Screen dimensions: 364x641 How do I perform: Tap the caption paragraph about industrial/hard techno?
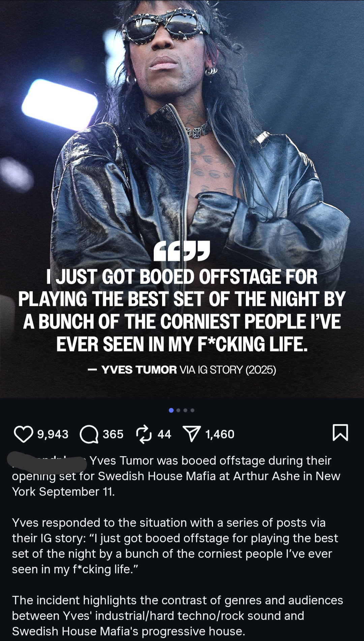tap(178, 616)
